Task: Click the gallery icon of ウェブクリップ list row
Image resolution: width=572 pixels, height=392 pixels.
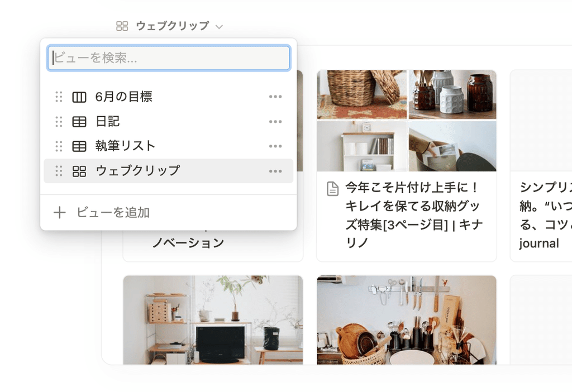Action: pos(79,171)
